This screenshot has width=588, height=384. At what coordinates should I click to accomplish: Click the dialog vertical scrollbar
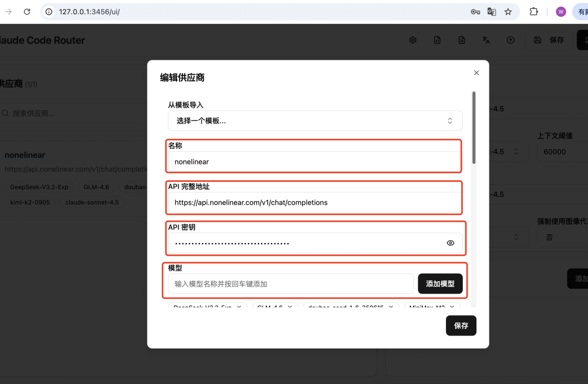(474, 128)
